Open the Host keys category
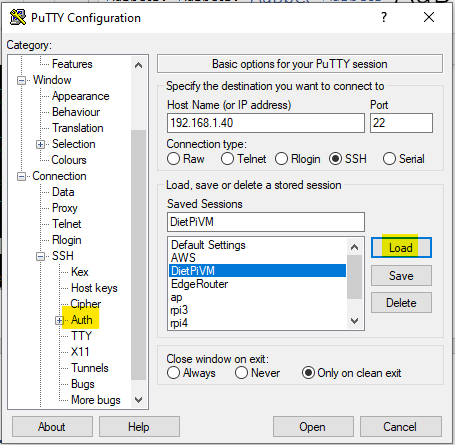 click(94, 288)
